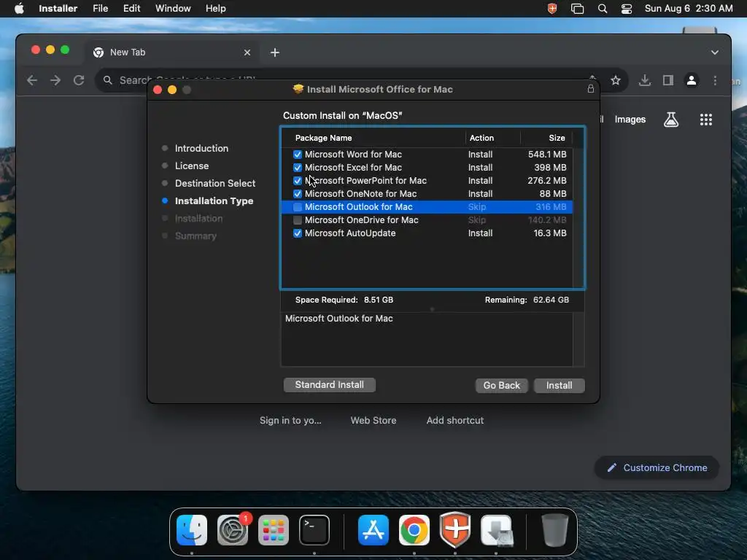Click the Chrome address bar
The width and height of the screenshot is (747, 560).
click(361, 80)
